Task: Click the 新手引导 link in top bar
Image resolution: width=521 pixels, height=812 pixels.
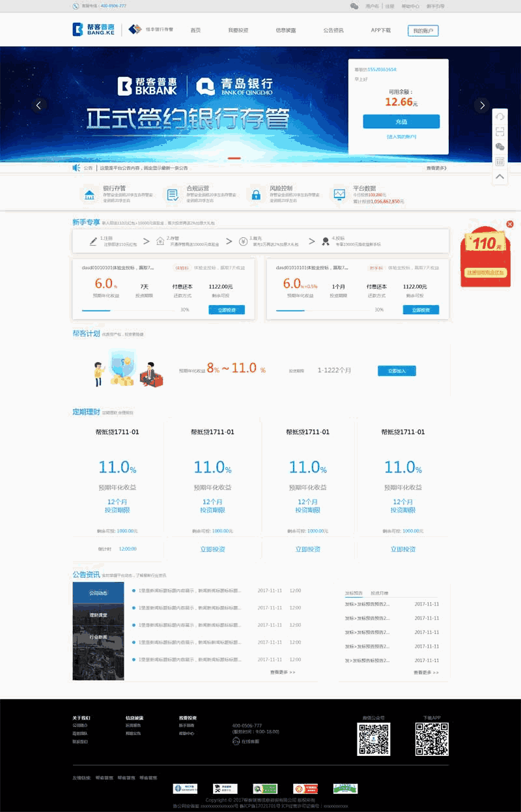Action: coord(436,6)
